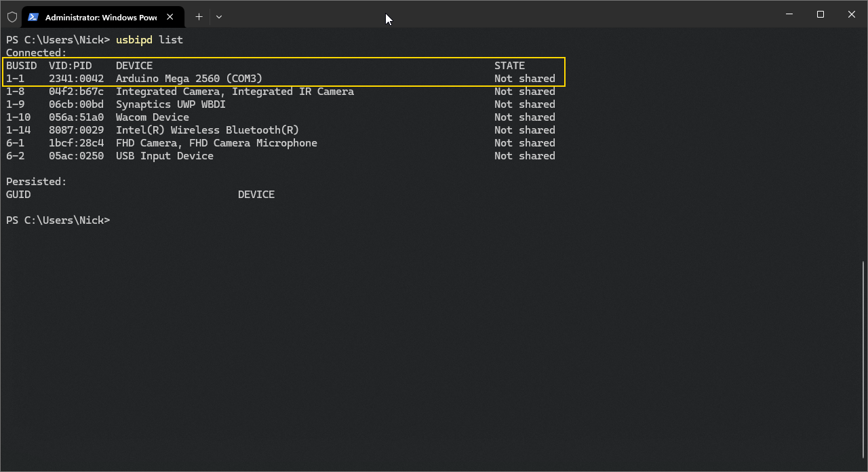
Task: Click 'Arduino Mega 2560 (COM3)' device name
Action: pos(189,79)
